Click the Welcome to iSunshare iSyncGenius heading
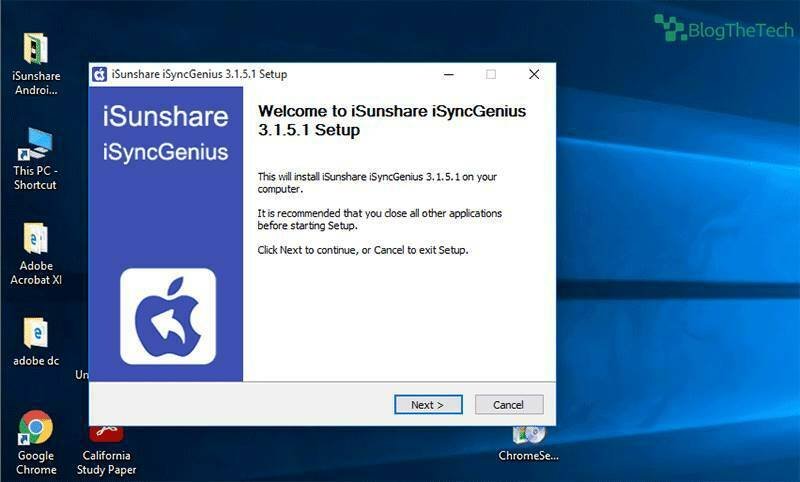 click(392, 120)
